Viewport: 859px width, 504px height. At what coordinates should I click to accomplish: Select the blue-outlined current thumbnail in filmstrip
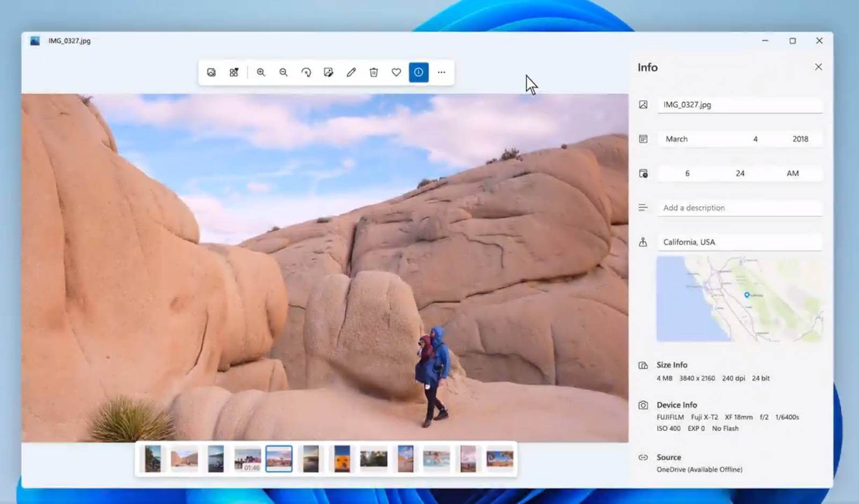pos(279,459)
